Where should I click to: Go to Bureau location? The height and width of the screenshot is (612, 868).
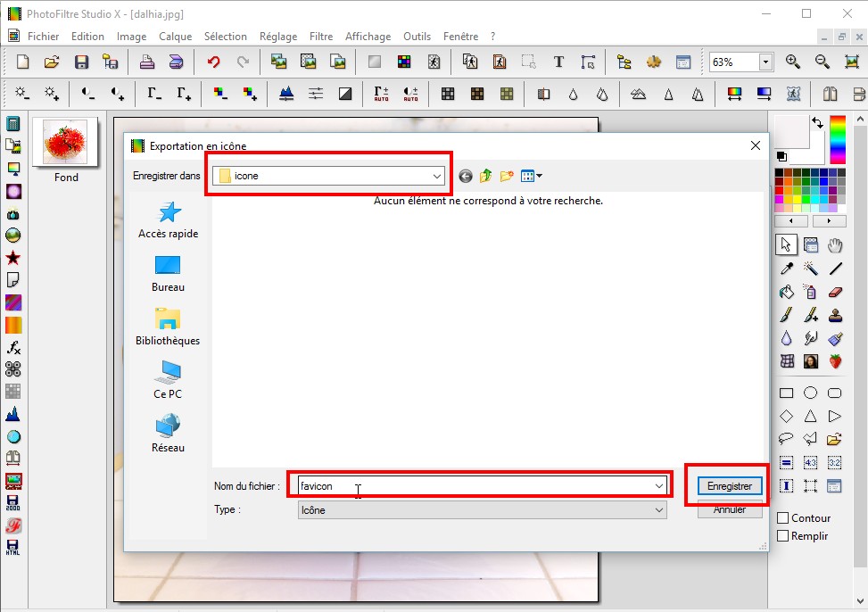click(169, 274)
